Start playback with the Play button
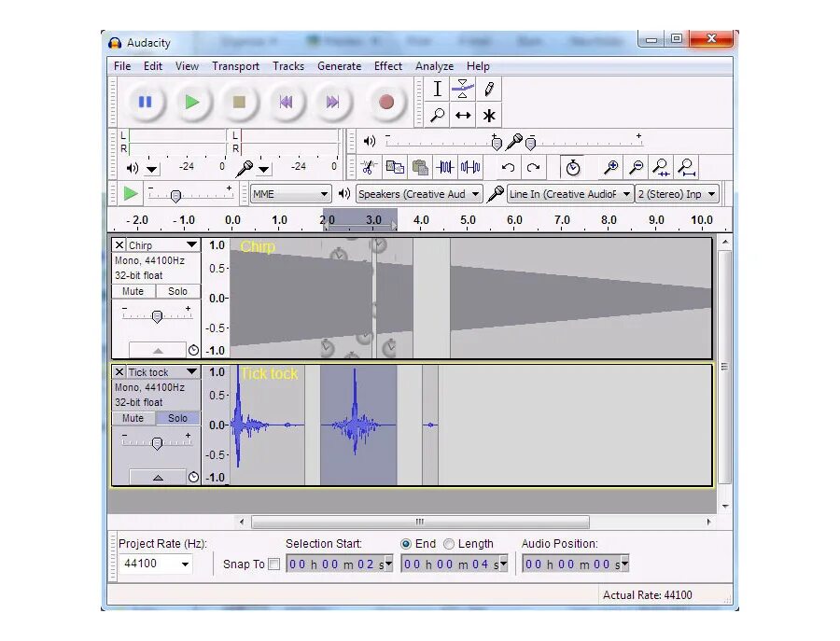Image resolution: width=840 pixels, height=641 pixels. pyautogui.click(x=191, y=102)
